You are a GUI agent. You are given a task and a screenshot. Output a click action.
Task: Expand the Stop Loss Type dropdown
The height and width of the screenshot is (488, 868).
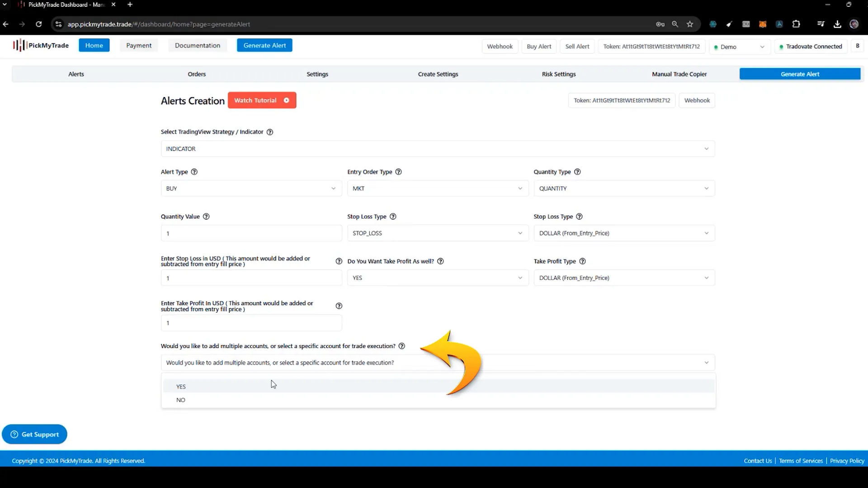pos(437,233)
